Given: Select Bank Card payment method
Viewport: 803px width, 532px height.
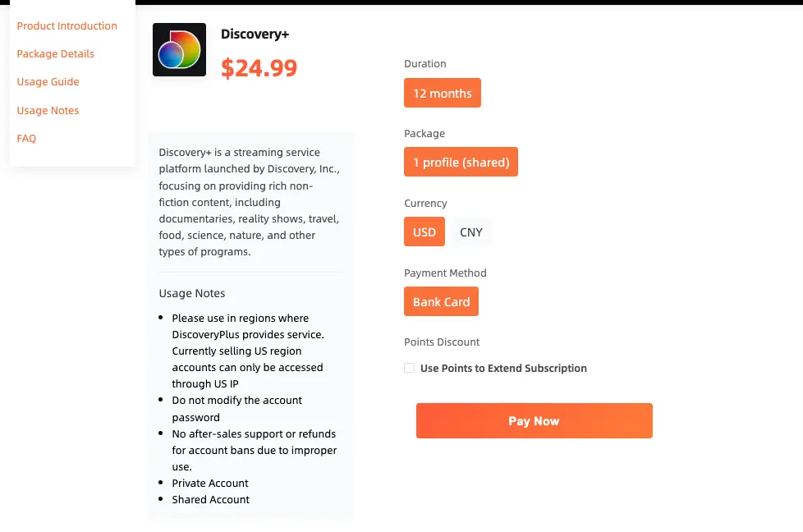Looking at the screenshot, I should [442, 301].
